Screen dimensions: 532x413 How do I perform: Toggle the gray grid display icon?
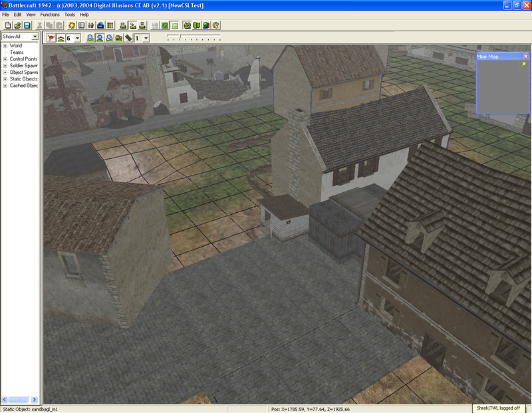155,25
